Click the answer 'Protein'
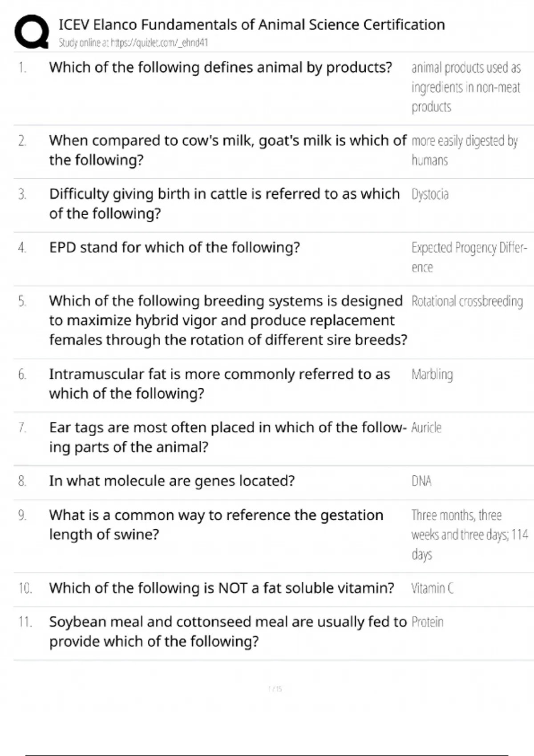Viewport: 534px width, 756px height. pos(427,622)
